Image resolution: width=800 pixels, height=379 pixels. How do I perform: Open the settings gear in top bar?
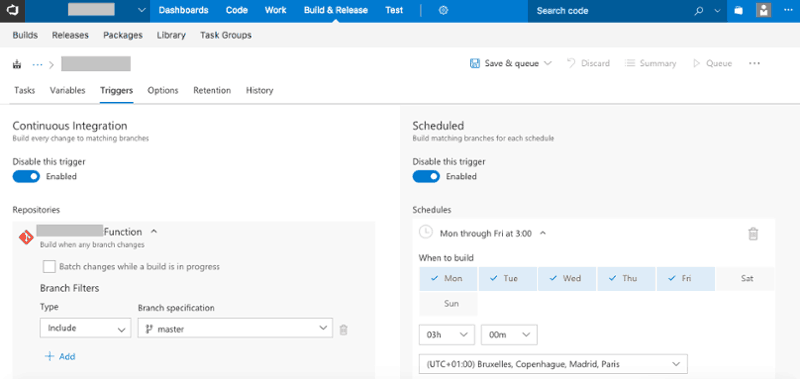(x=443, y=11)
